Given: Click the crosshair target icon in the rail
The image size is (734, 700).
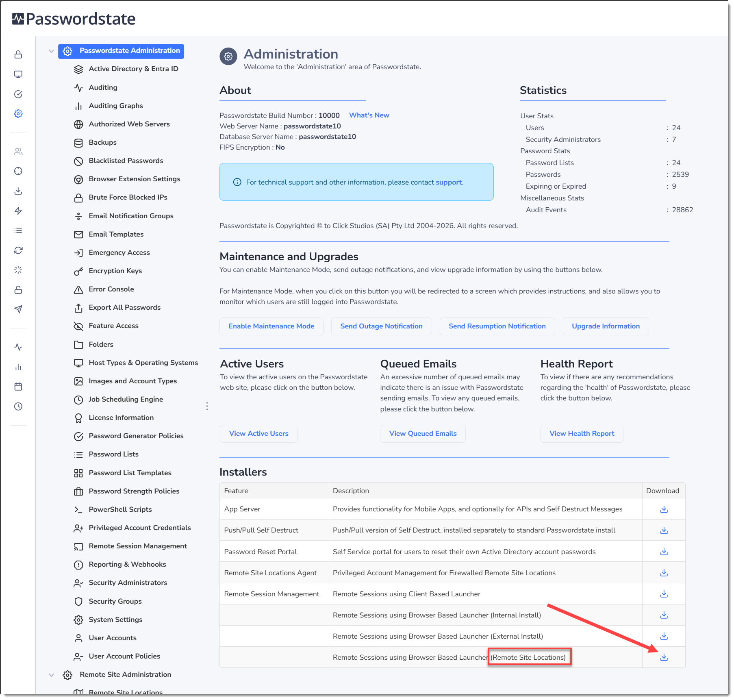Looking at the screenshot, I should [18, 171].
